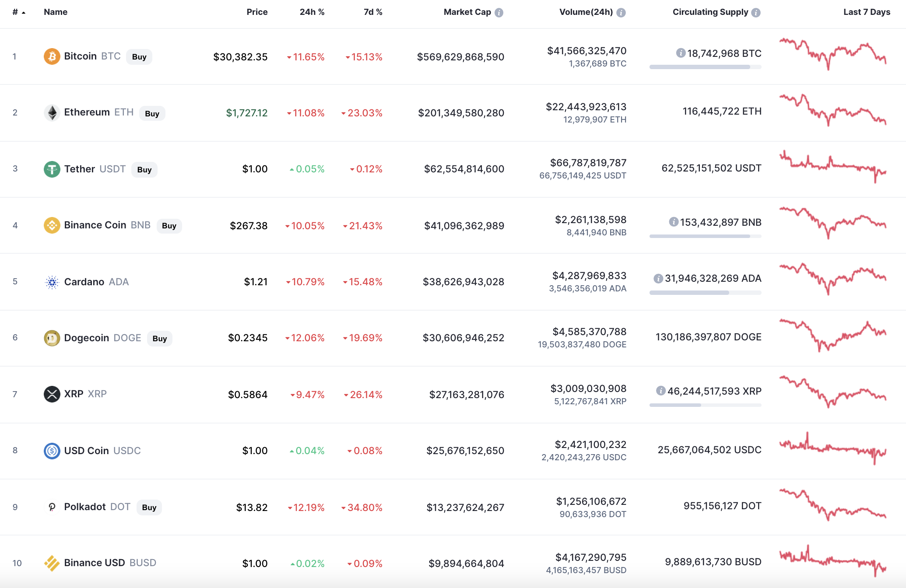
Task: Click the Dogecoin logo icon
Action: [52, 338]
